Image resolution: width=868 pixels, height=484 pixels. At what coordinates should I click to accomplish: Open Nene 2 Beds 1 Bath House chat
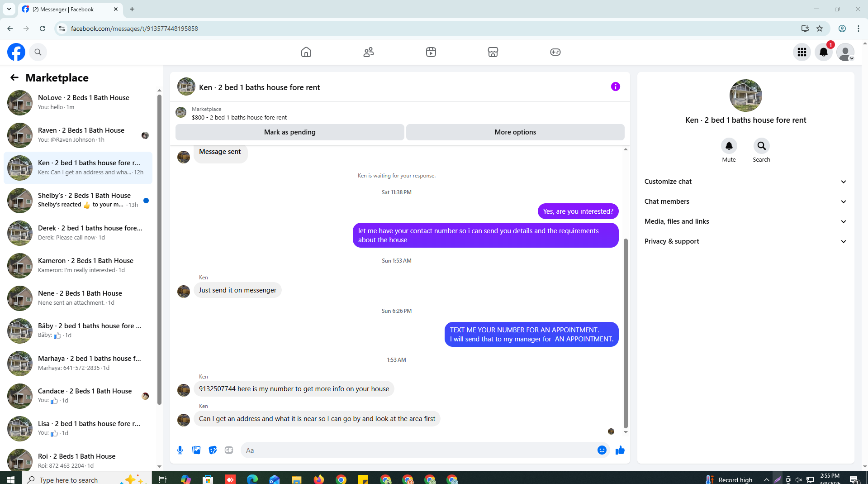[x=78, y=298]
